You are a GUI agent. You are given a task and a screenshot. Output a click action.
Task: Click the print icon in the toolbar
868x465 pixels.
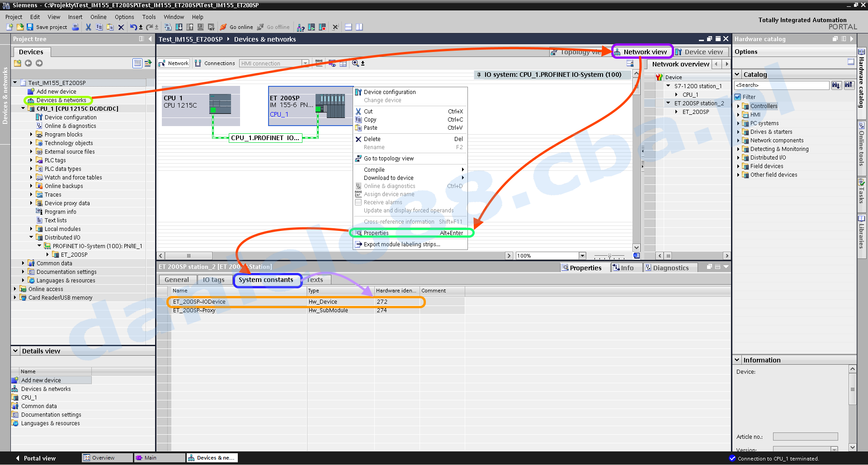[x=75, y=27]
